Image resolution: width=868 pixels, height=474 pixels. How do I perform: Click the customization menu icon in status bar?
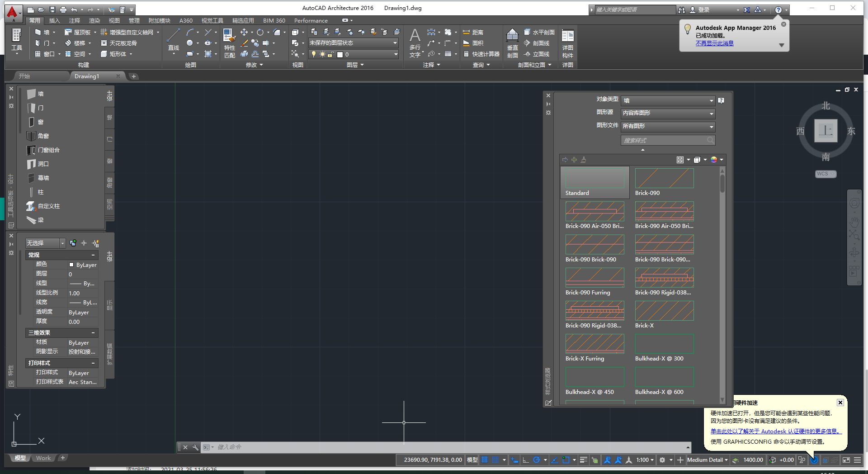click(x=857, y=460)
